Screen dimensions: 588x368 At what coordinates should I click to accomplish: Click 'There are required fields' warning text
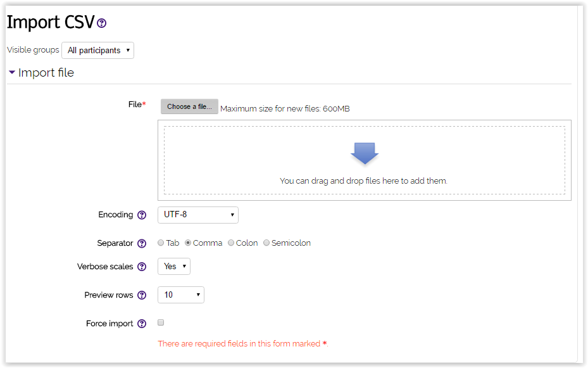pos(242,344)
